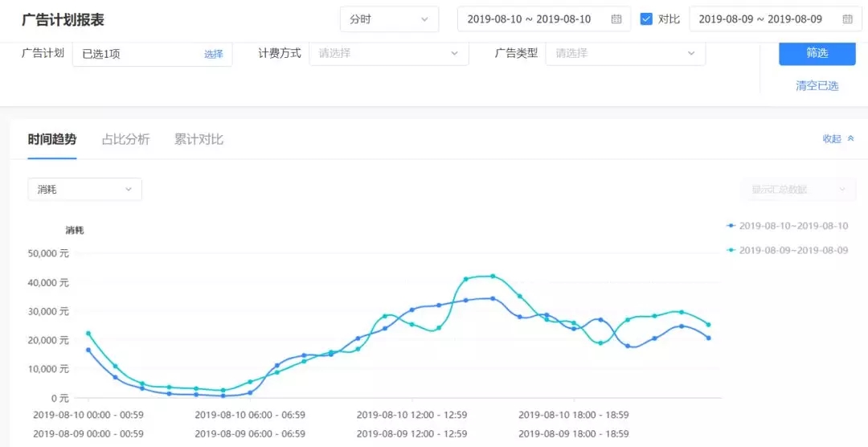The image size is (868, 447).
Task: Switch to the 时间趋势 tab
Action: click(x=52, y=139)
